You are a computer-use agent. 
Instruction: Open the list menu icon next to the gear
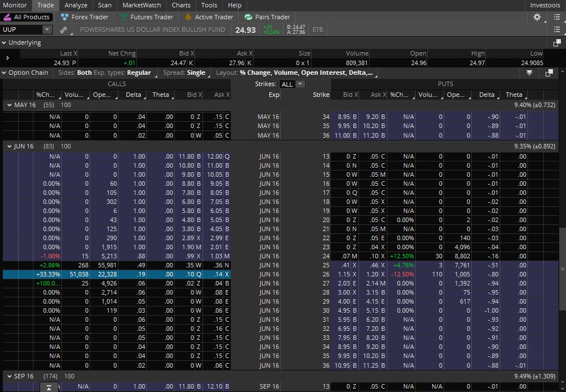coord(557,17)
